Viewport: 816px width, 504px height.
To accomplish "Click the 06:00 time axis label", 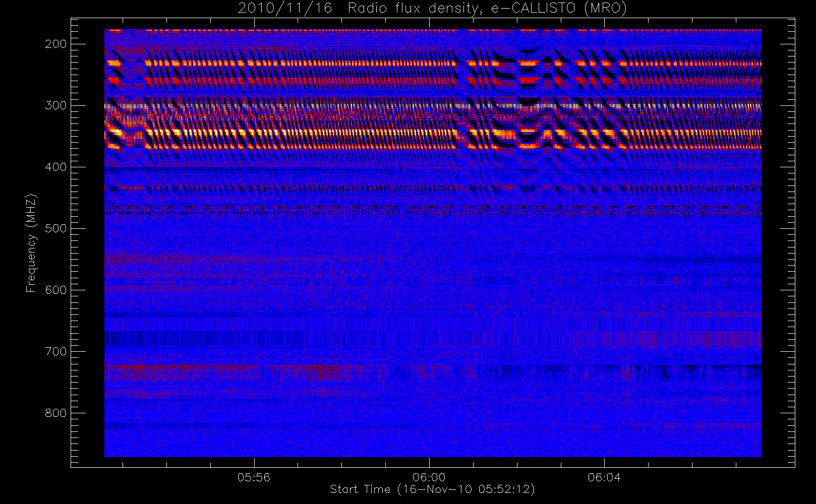I will (429, 477).
